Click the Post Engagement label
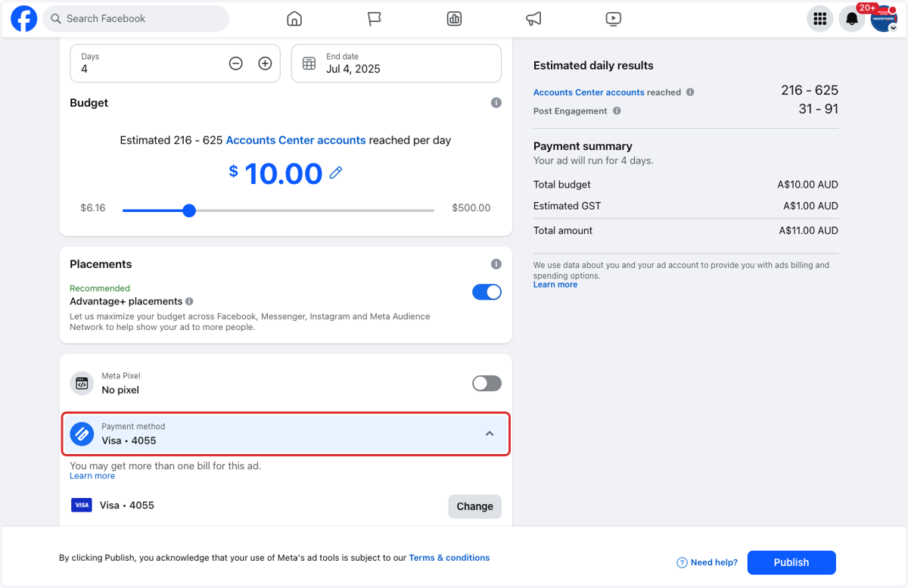Viewport: 908px width, 588px height. [571, 111]
